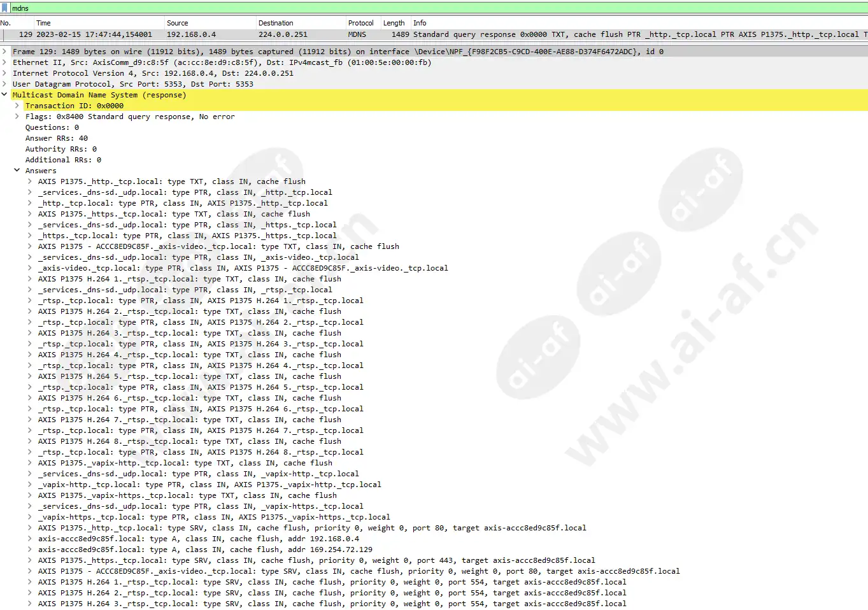
Task: Collapse Multicast Domain Name System node
Action: (x=5, y=95)
